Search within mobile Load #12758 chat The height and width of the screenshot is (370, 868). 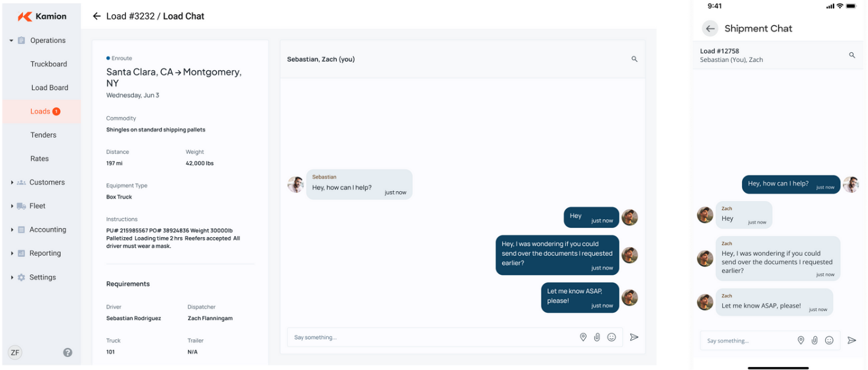(852, 55)
